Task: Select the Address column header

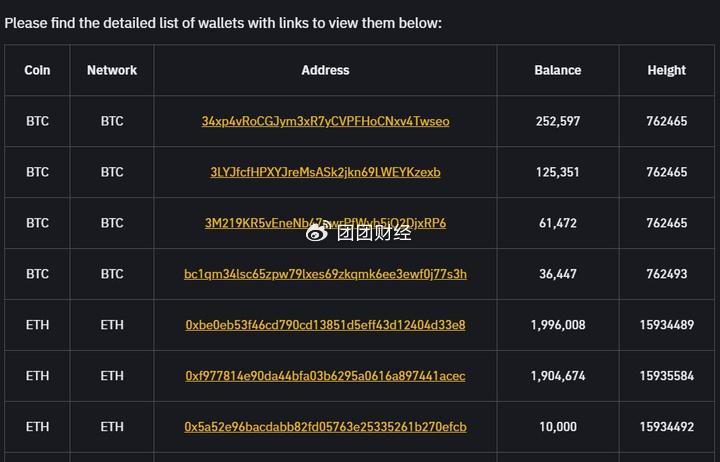Action: coord(325,70)
